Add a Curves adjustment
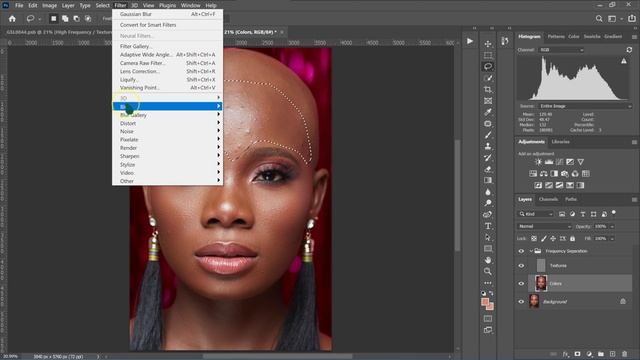640x360 pixels. pos(560,162)
